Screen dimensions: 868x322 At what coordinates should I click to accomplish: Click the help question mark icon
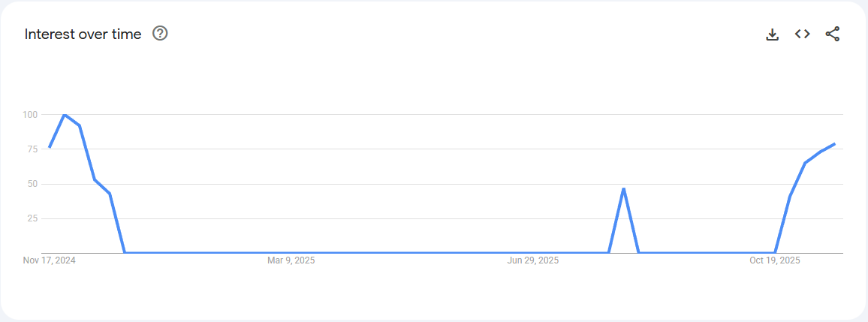click(x=160, y=34)
